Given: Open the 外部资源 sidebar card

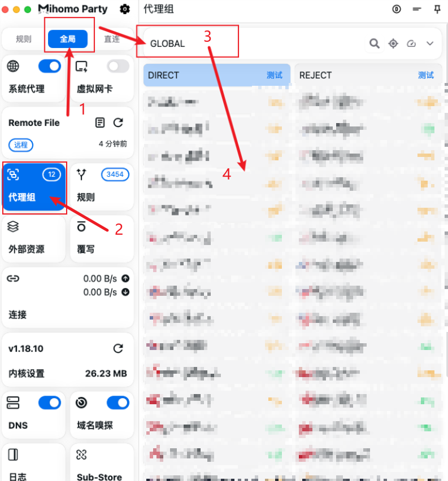Looking at the screenshot, I should pyautogui.click(x=33, y=238).
